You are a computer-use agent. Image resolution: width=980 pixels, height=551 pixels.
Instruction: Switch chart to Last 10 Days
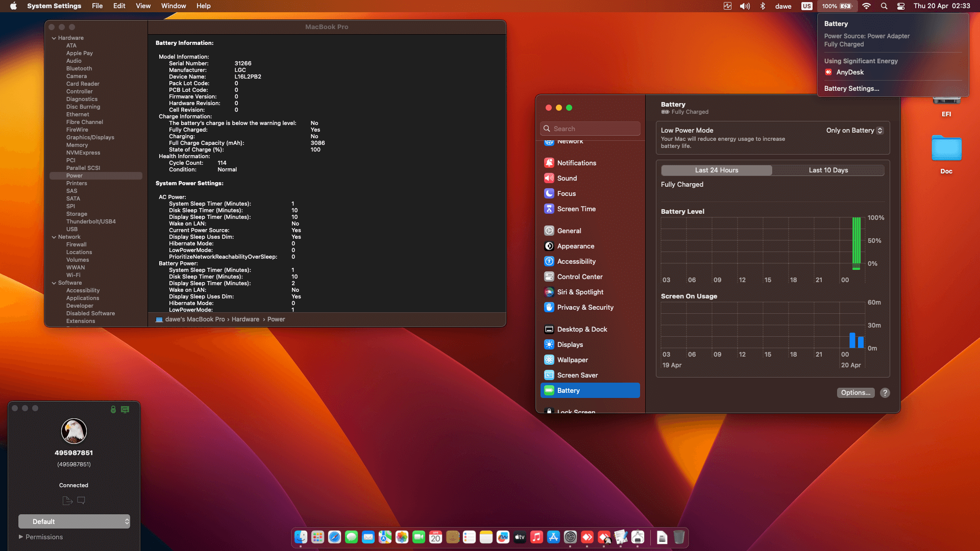pos(828,170)
